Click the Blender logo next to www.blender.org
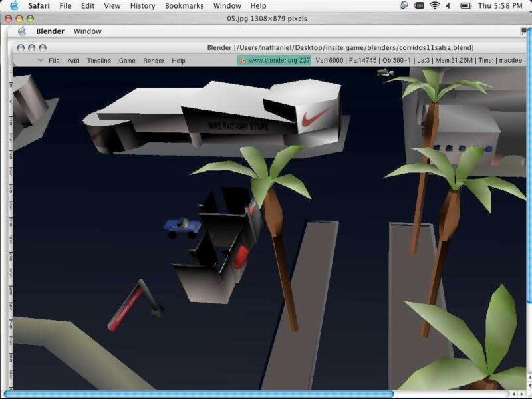 click(243, 61)
